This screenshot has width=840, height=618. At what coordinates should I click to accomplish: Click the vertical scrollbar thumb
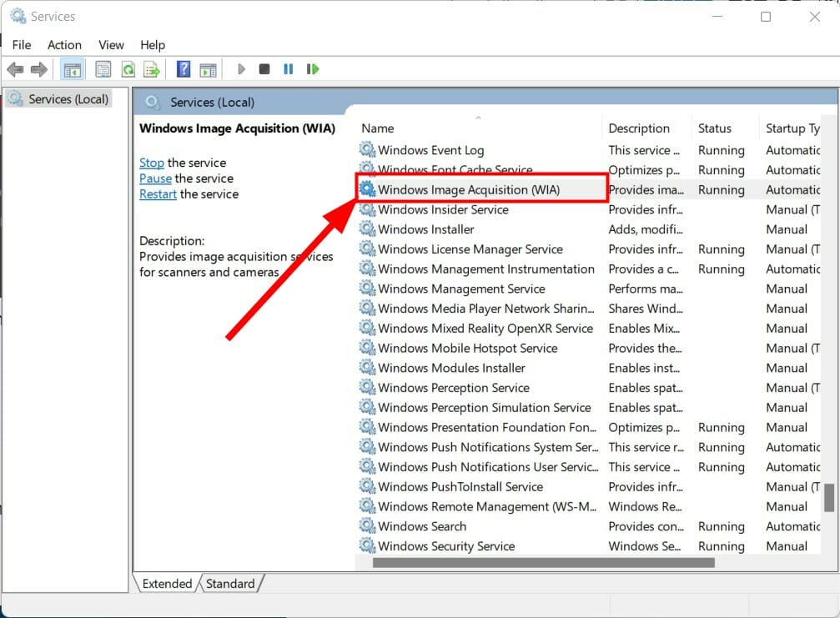tap(828, 498)
